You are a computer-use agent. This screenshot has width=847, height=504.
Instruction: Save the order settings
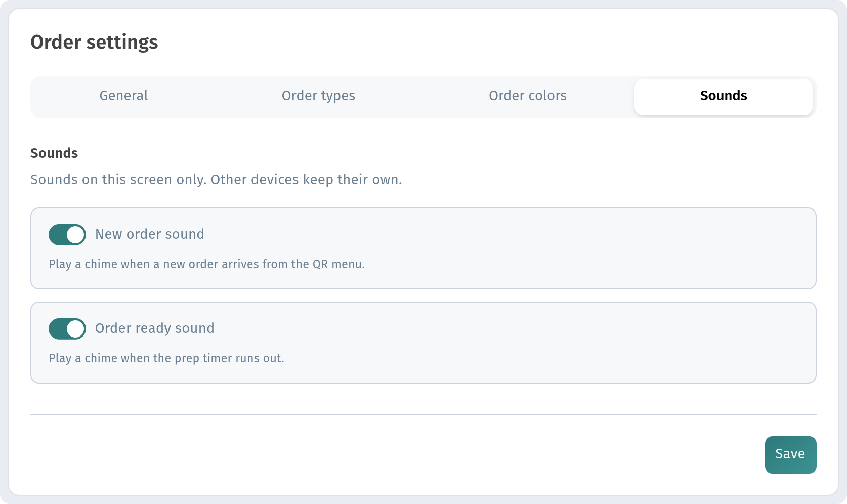(790, 454)
